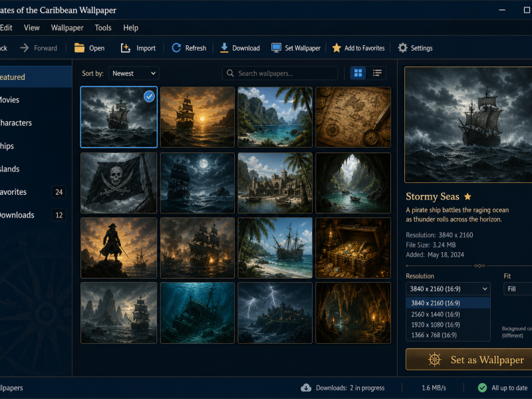Select the Featured category in sidebar
The height and width of the screenshot is (399, 532).
tap(36, 77)
